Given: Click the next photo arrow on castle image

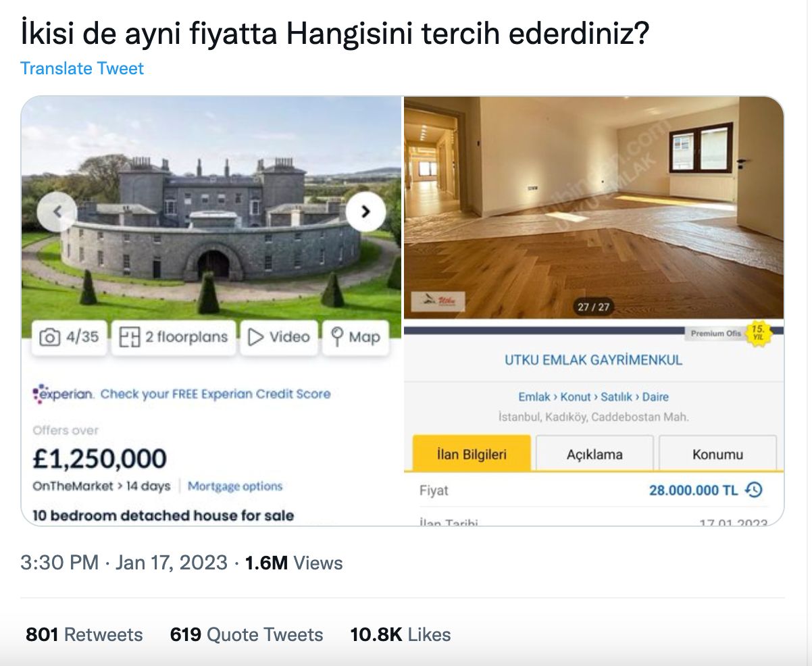Looking at the screenshot, I should (x=365, y=211).
